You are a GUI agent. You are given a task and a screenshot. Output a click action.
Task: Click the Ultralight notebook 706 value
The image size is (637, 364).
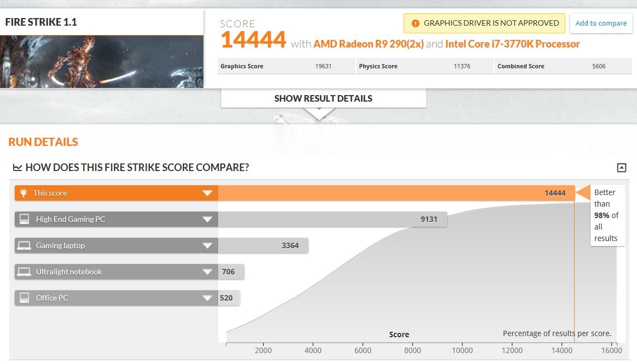[x=229, y=272]
